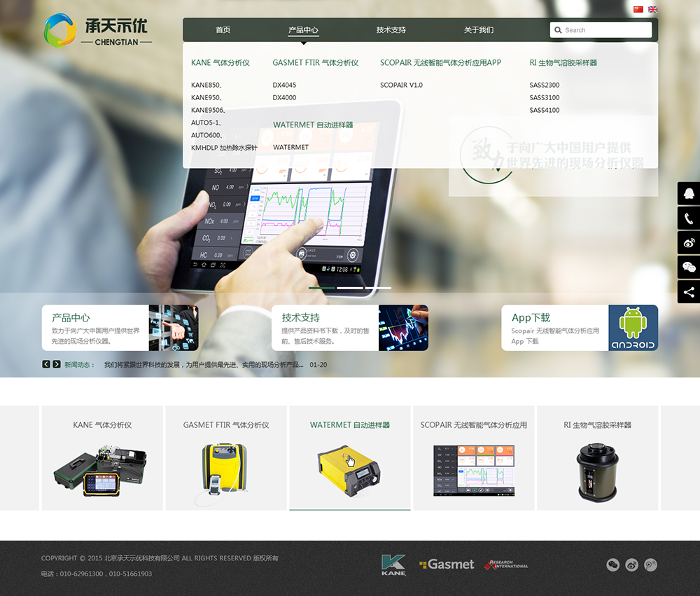The image size is (700, 596).
Task: Open the 技术支持 navigation menu item
Action: 391,30
